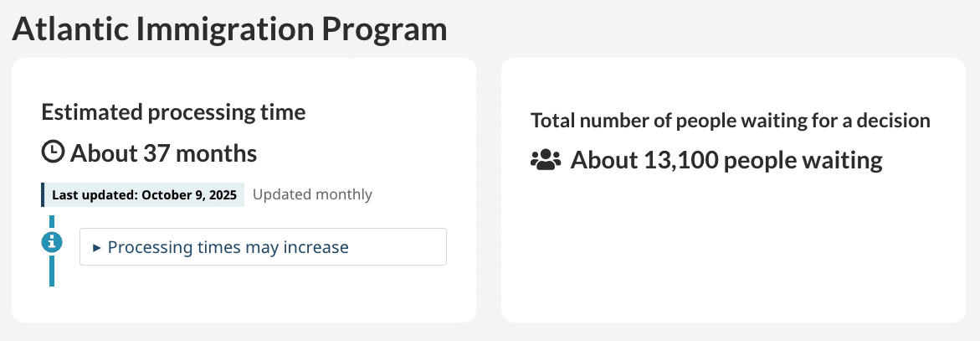This screenshot has height=341, width=980.
Task: Click the About 37 months text
Action: click(x=163, y=153)
